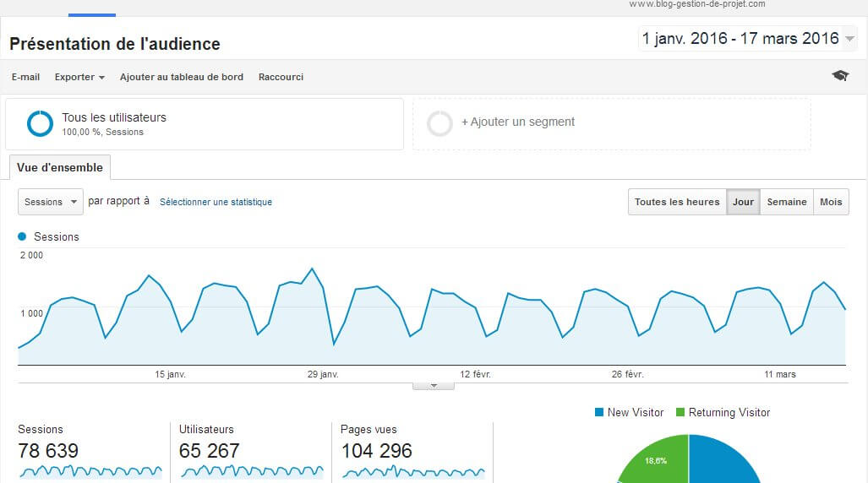Click the 26 févr. axis label
The image size is (868, 483).
click(x=628, y=375)
